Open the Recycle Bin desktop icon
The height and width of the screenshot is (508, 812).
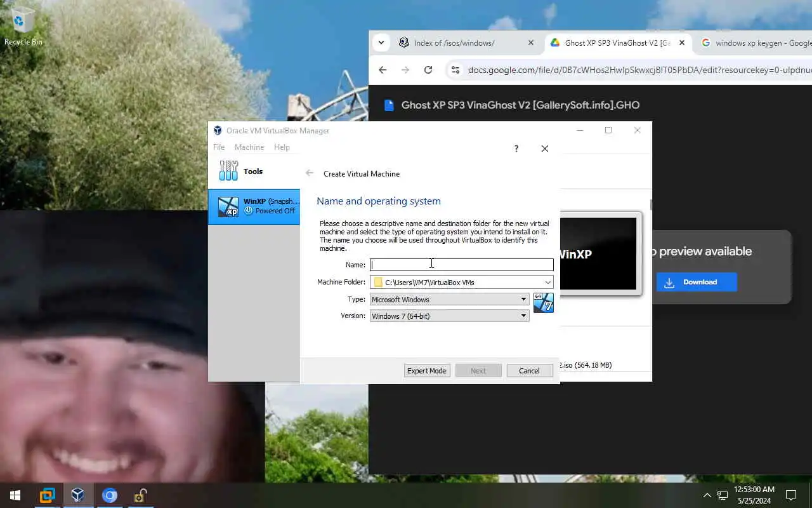tap(23, 27)
